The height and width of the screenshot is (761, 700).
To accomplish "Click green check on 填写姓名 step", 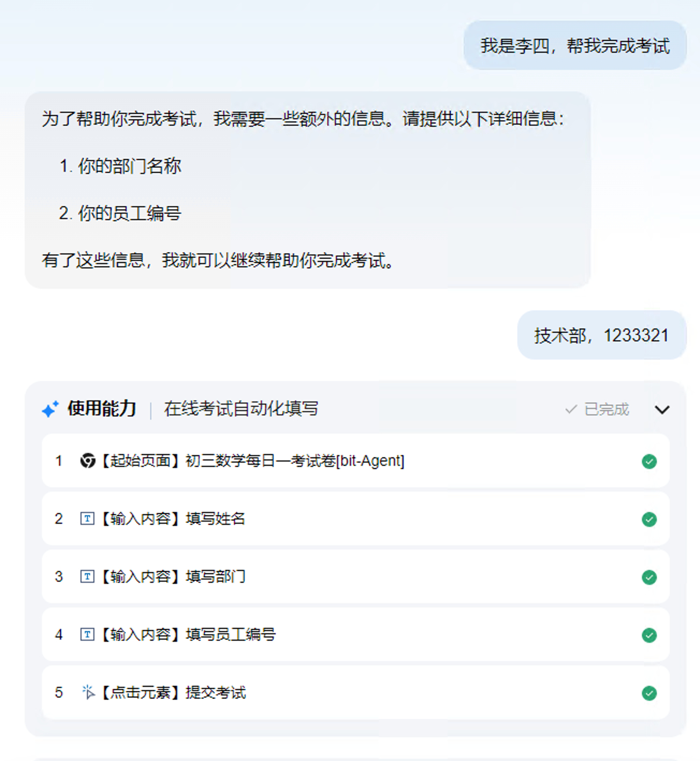I will [649, 519].
